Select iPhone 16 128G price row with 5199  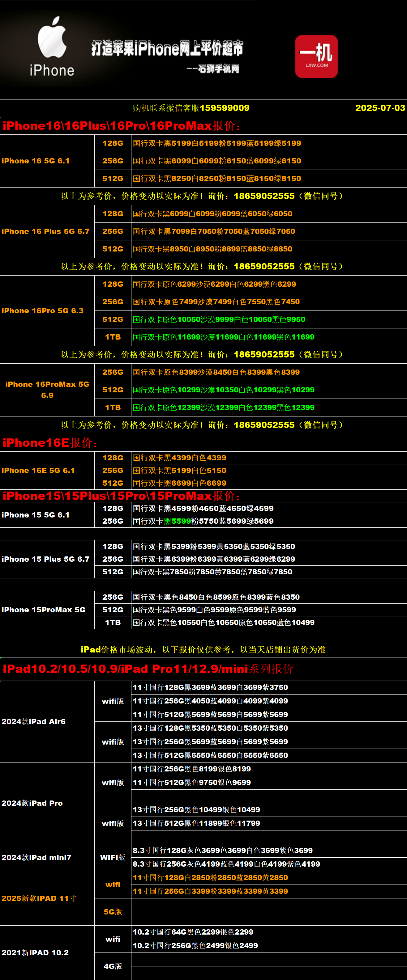(x=269, y=143)
